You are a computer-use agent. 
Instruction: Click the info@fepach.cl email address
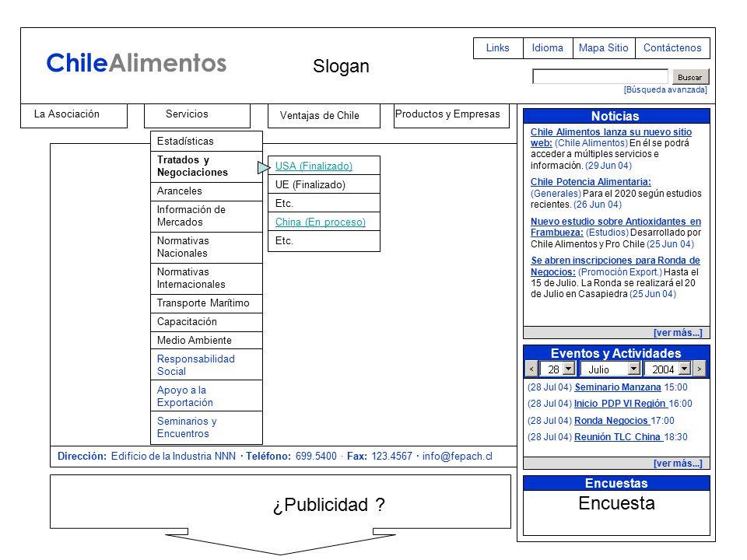tap(458, 457)
